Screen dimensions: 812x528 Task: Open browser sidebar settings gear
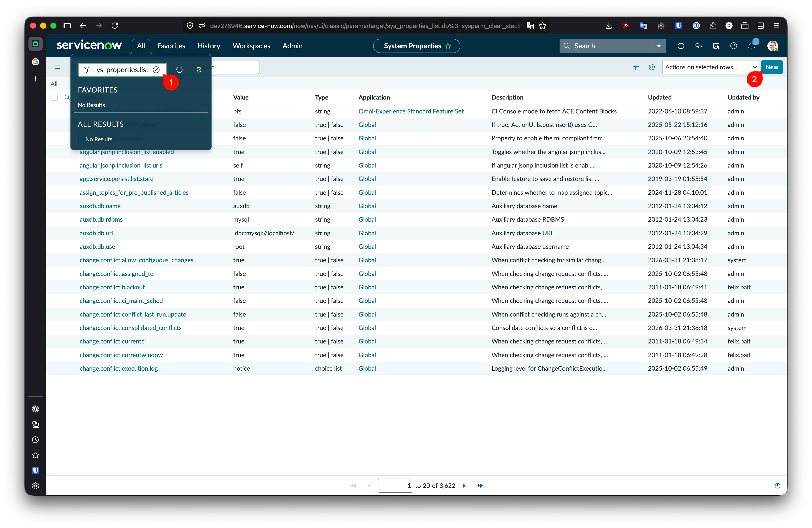coord(36,486)
